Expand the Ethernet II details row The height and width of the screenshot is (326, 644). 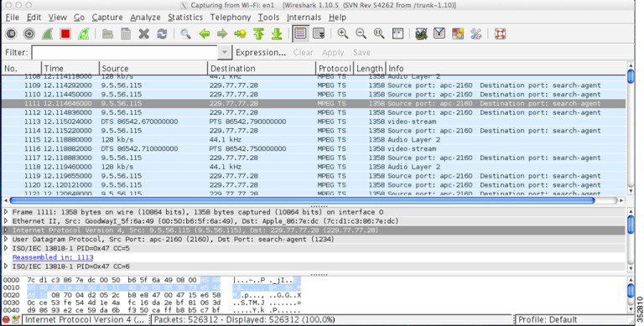point(6,221)
